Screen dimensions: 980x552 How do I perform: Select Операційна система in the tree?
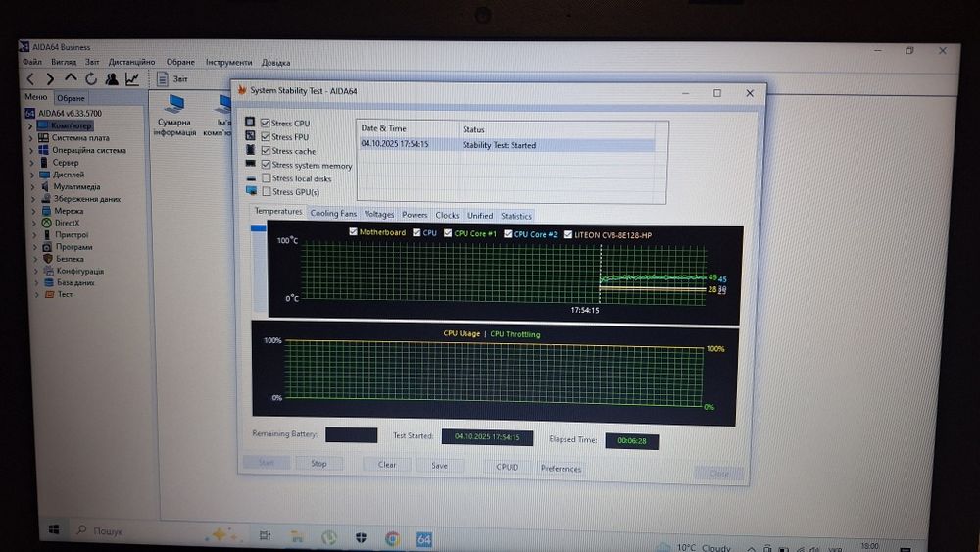pyautogui.click(x=89, y=150)
